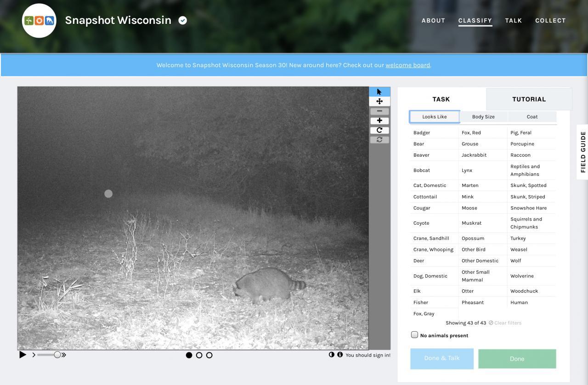Submit with the Done button
This screenshot has height=385, width=588.
point(517,359)
